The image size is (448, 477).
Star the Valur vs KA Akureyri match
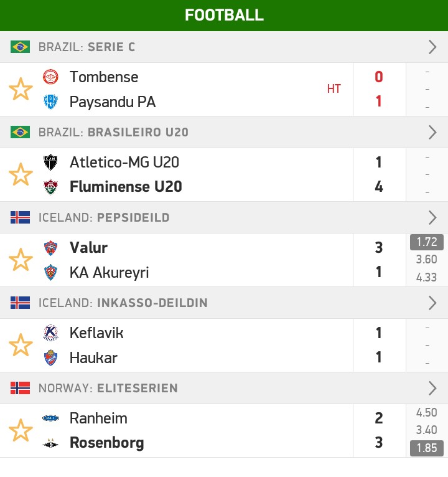(x=21, y=260)
